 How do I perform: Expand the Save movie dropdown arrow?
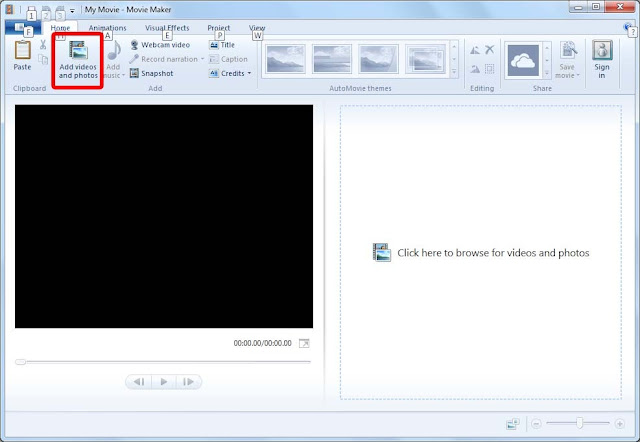[x=578, y=76]
